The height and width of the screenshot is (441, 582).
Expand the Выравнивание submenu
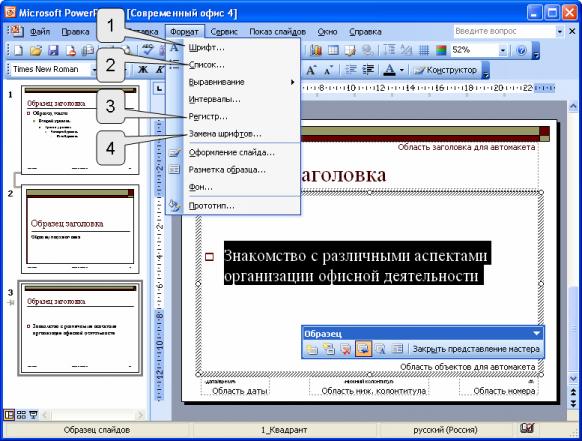pyautogui.click(x=233, y=82)
